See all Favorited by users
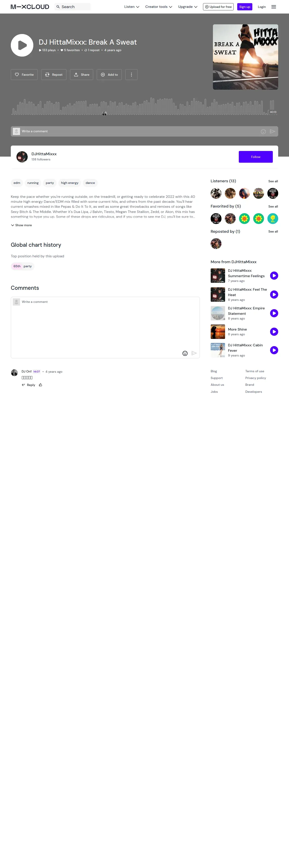 (273, 207)
